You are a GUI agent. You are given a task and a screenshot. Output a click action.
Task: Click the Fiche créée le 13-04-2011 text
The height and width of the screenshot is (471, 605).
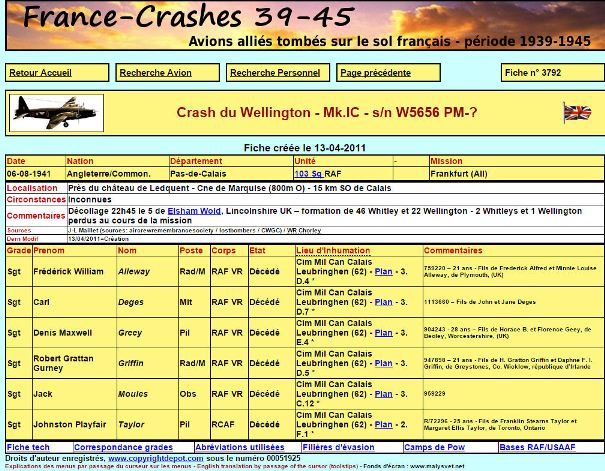click(305, 148)
